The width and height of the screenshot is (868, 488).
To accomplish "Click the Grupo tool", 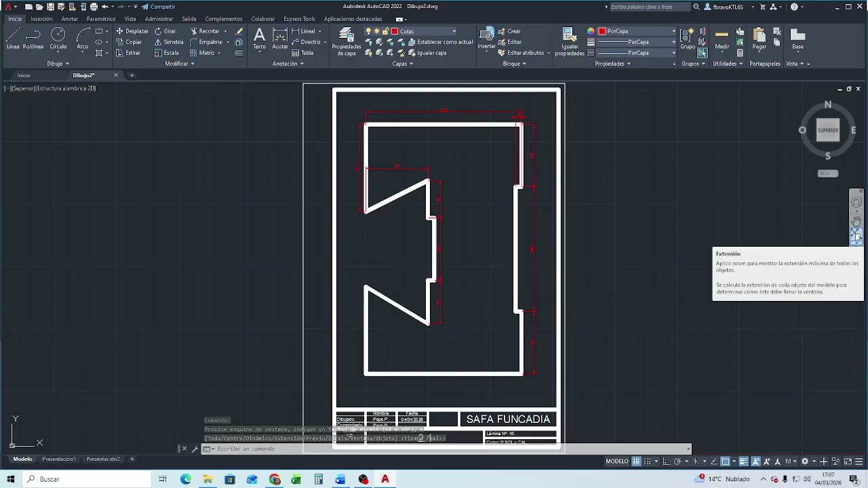I will tap(688, 39).
